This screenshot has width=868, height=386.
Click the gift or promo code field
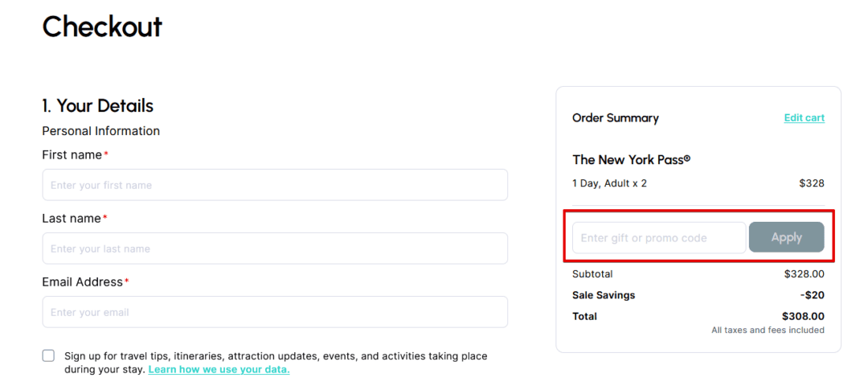[x=659, y=238]
